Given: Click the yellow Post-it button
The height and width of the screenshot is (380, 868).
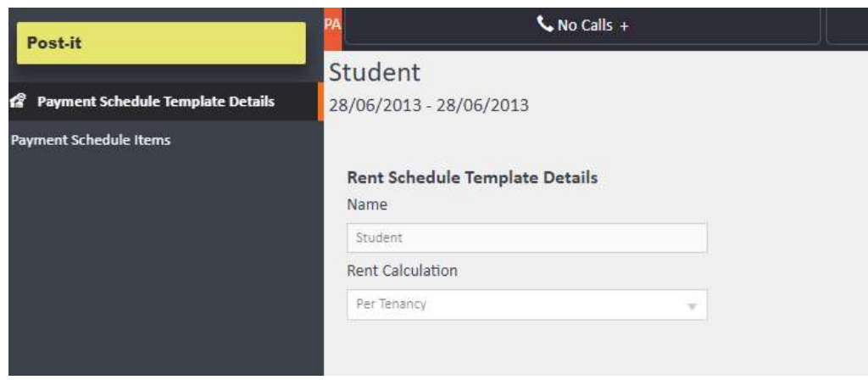Looking at the screenshot, I should (161, 43).
